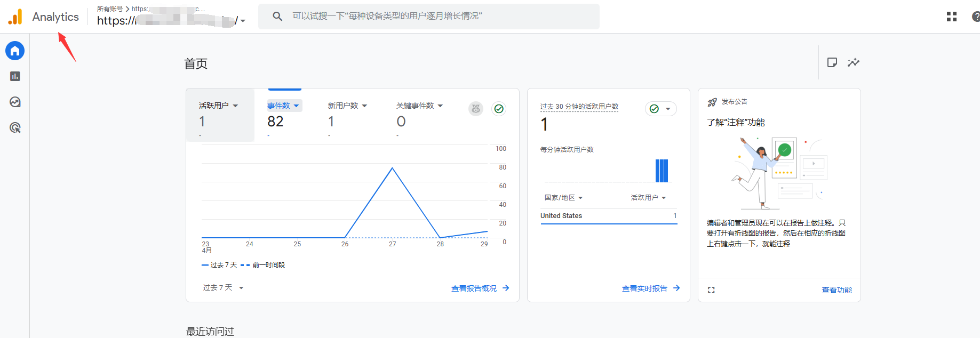
Task: Toggle the anomaly detection icon on chart
Action: [476, 109]
